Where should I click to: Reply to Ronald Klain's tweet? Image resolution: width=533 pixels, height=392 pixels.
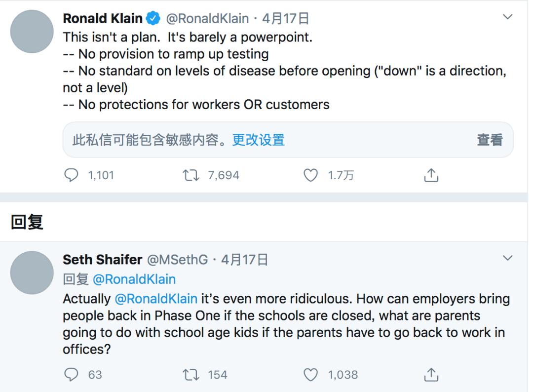(72, 175)
